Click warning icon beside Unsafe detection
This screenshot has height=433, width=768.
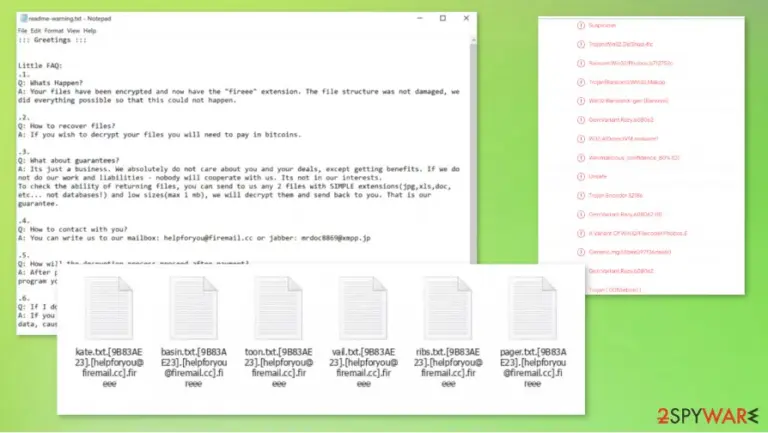tap(581, 176)
